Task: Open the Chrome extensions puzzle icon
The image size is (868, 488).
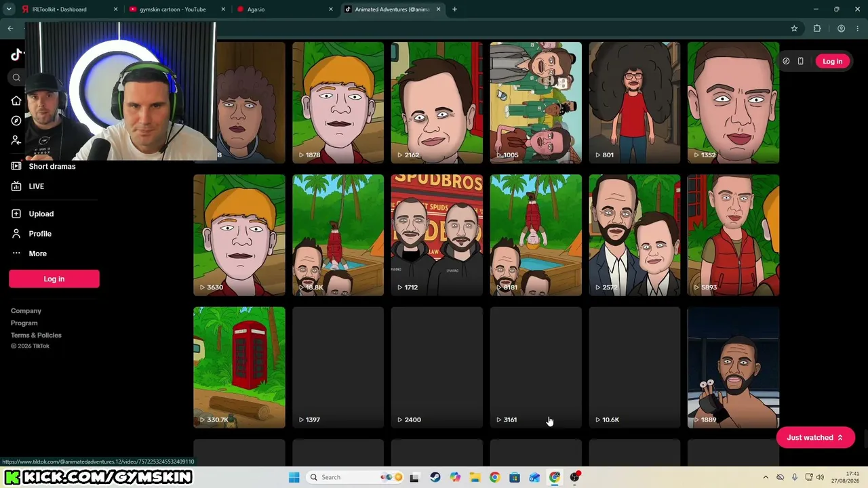Action: point(817,28)
